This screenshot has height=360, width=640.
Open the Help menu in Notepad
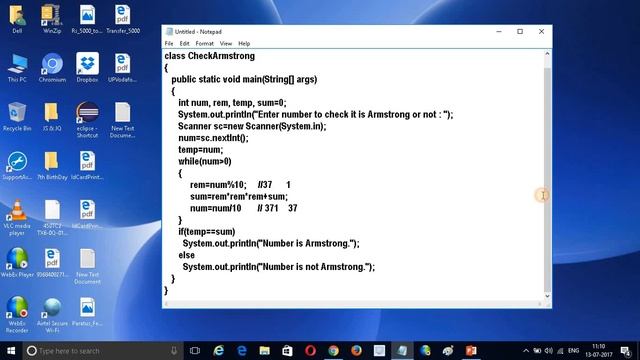pos(244,43)
